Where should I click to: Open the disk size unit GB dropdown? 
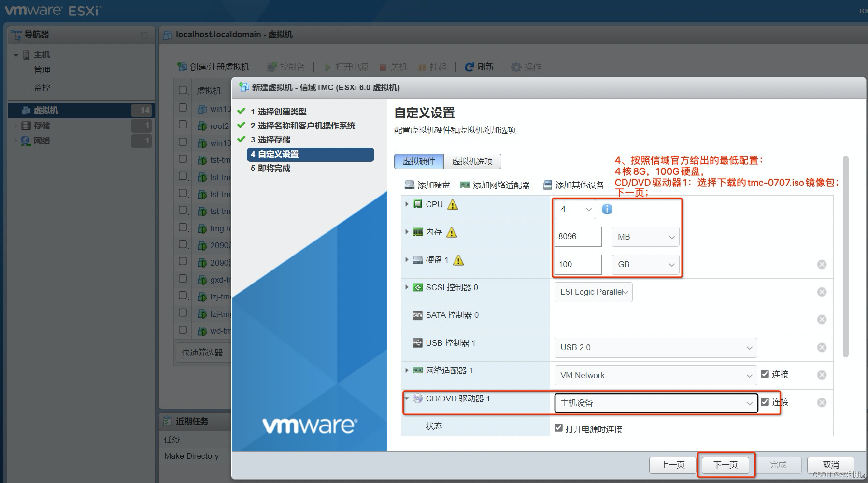click(645, 264)
